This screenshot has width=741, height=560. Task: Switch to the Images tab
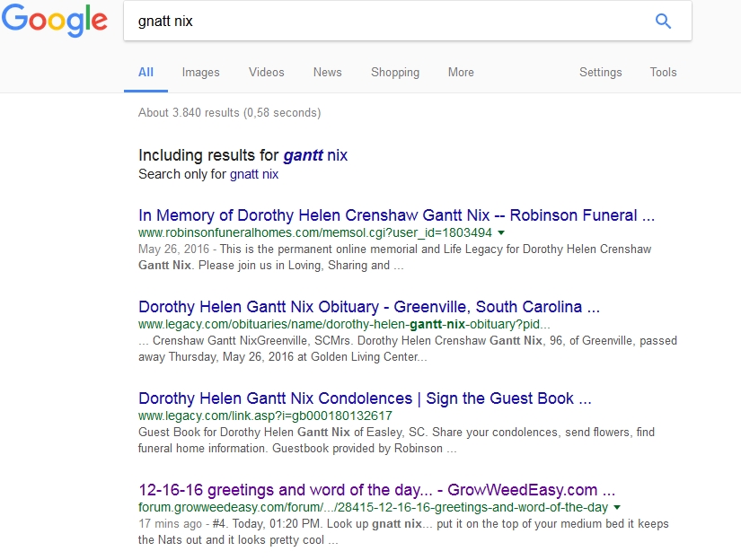(x=200, y=73)
